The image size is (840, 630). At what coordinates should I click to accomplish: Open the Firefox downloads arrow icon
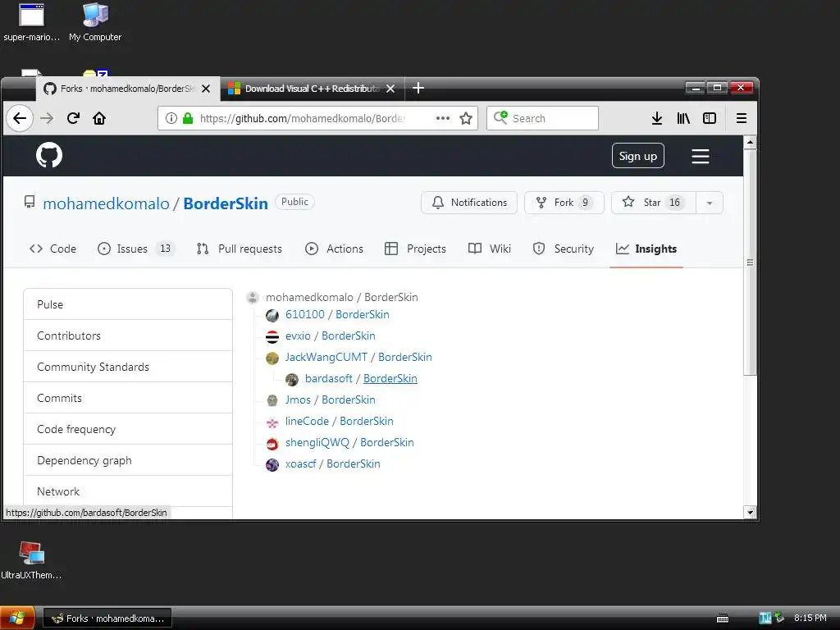point(657,118)
